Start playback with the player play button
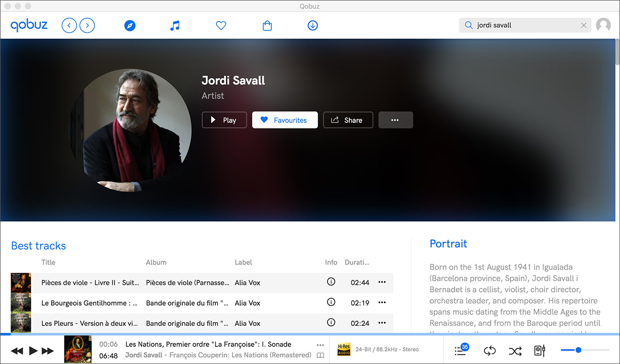Screen dimensions: 620x364 coord(33,351)
